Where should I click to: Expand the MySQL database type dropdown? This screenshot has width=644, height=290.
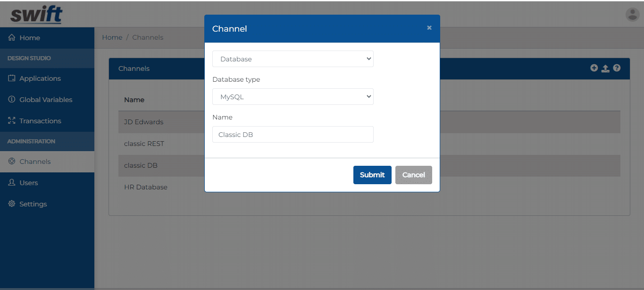click(x=293, y=97)
